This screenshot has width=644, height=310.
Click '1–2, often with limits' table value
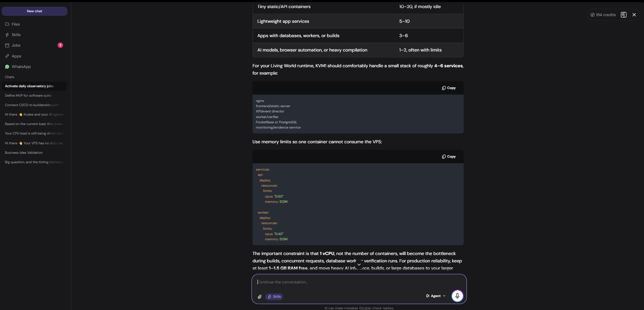[420, 50]
